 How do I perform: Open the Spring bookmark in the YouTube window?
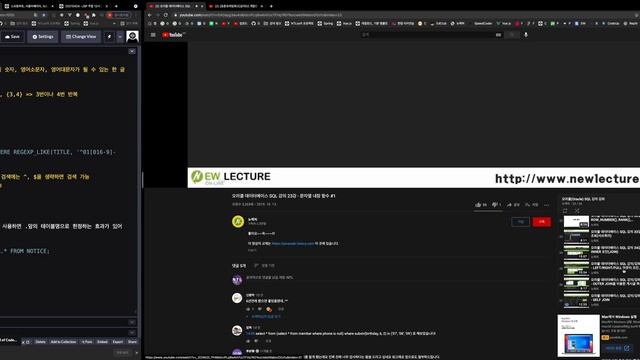click(x=325, y=24)
